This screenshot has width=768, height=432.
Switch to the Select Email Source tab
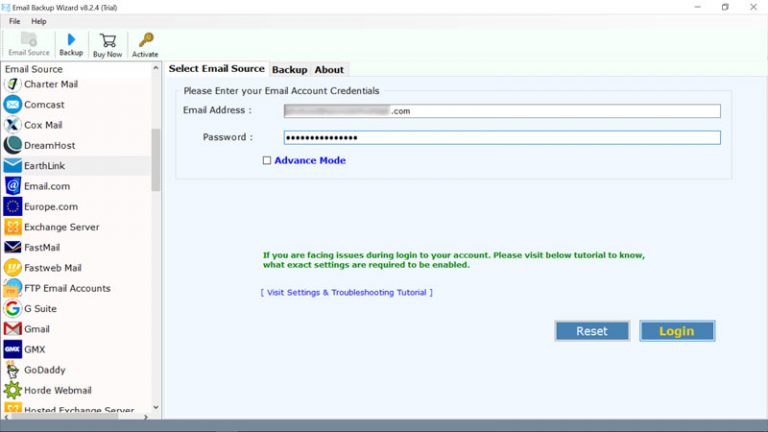point(216,69)
